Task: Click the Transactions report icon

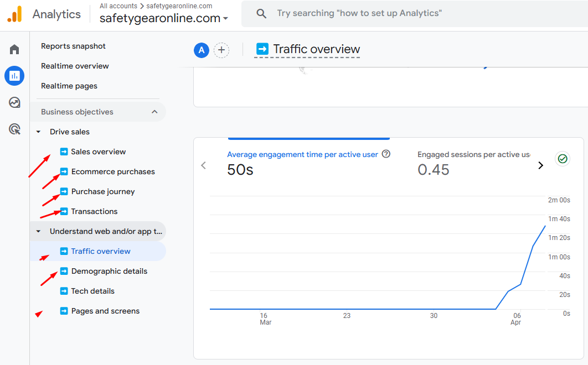Action: tap(64, 211)
